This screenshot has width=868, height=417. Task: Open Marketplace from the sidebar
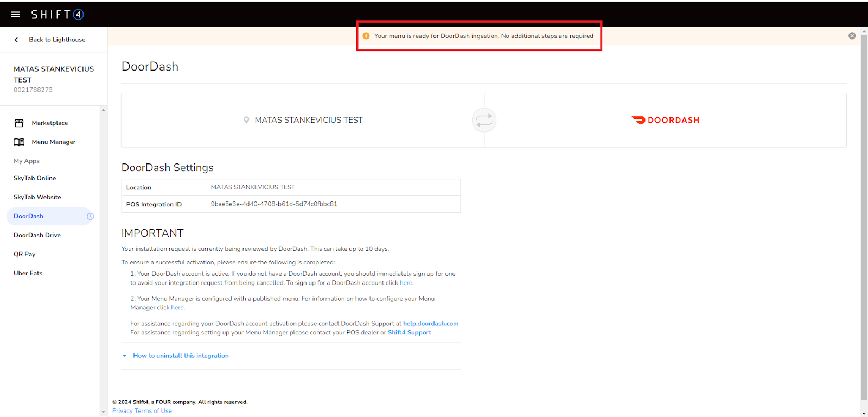click(x=49, y=123)
